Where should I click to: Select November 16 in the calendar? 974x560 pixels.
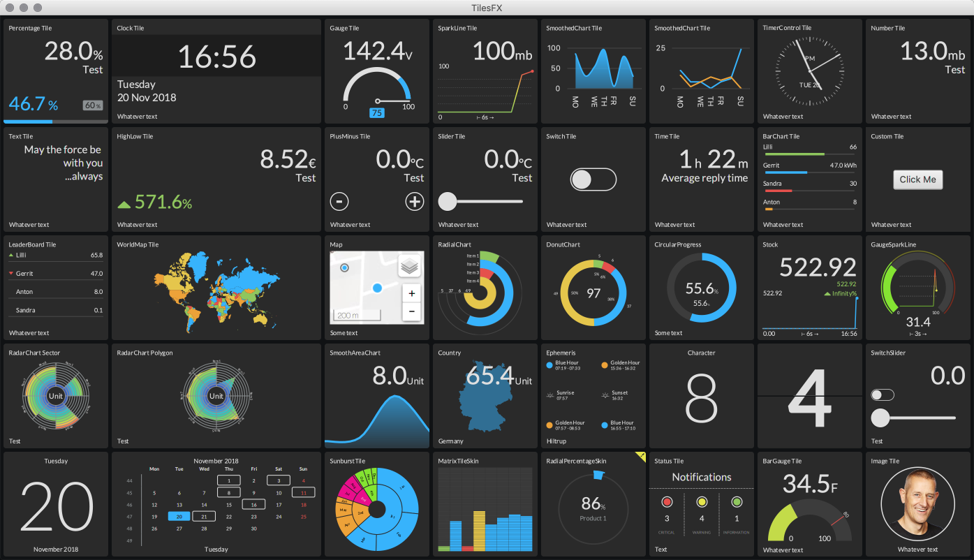[x=253, y=504]
